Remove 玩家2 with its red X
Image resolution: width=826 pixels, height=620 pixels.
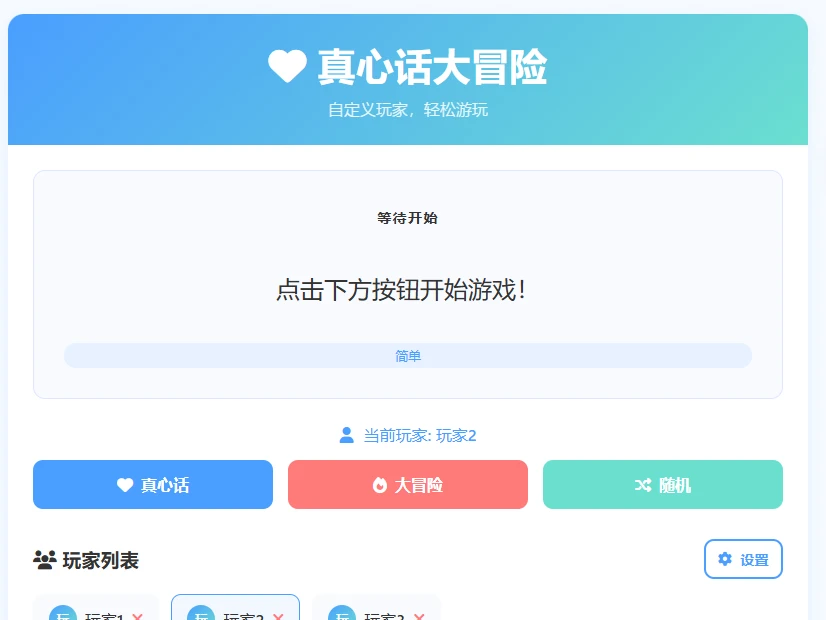tap(278, 616)
